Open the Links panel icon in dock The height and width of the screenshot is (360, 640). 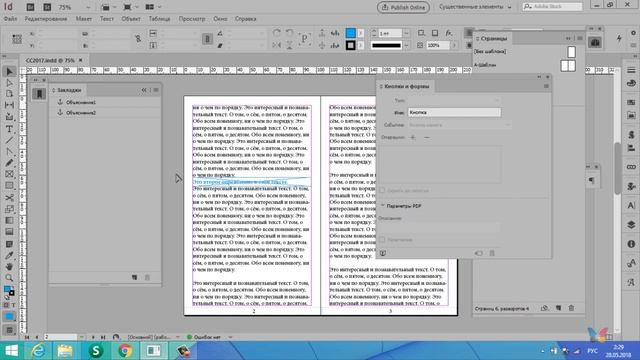[x=631, y=167]
